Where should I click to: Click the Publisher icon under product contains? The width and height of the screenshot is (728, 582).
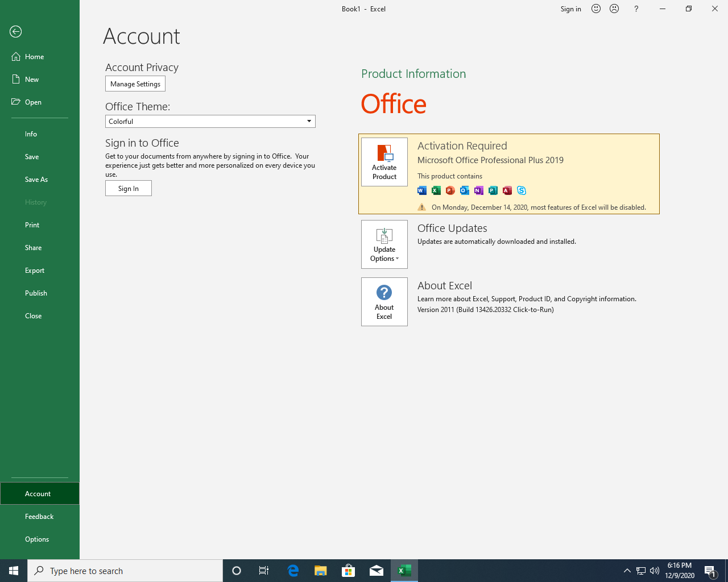click(x=493, y=190)
